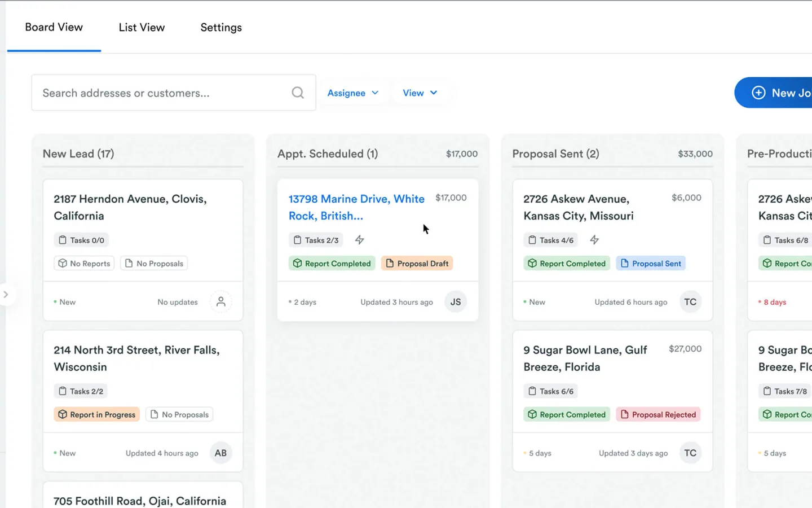The height and width of the screenshot is (508, 812).
Task: Click Tasks 4/6 badge on Askew Avenue card
Action: (551, 240)
